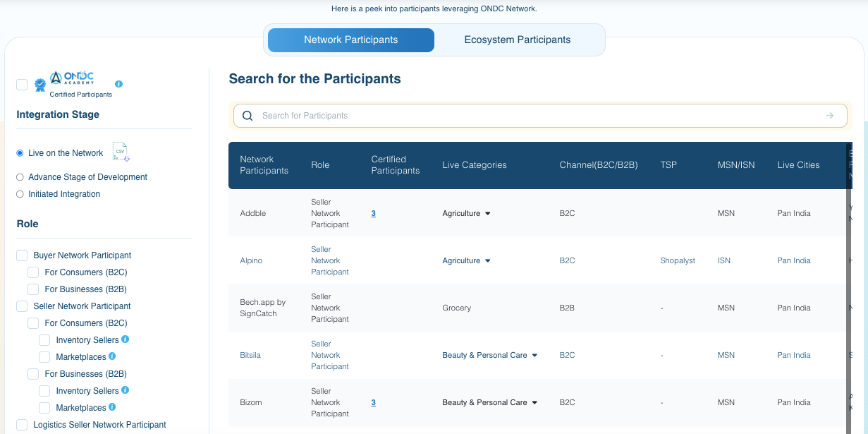Switch to Network Participants tab
The width and height of the screenshot is (868, 434).
coord(351,40)
